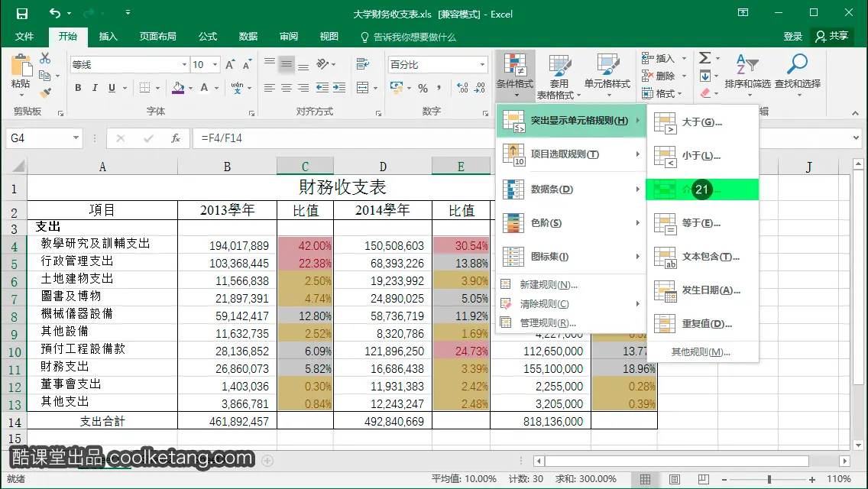Focus the 告诉我你想要做什么 search box
The image size is (868, 489).
(x=408, y=37)
